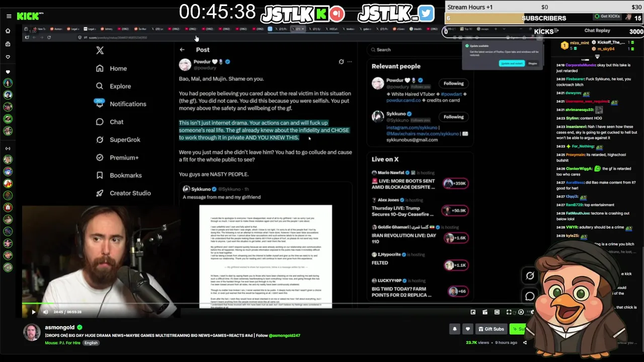
Task: Open Chat in X sidebar
Action: [110, 122]
